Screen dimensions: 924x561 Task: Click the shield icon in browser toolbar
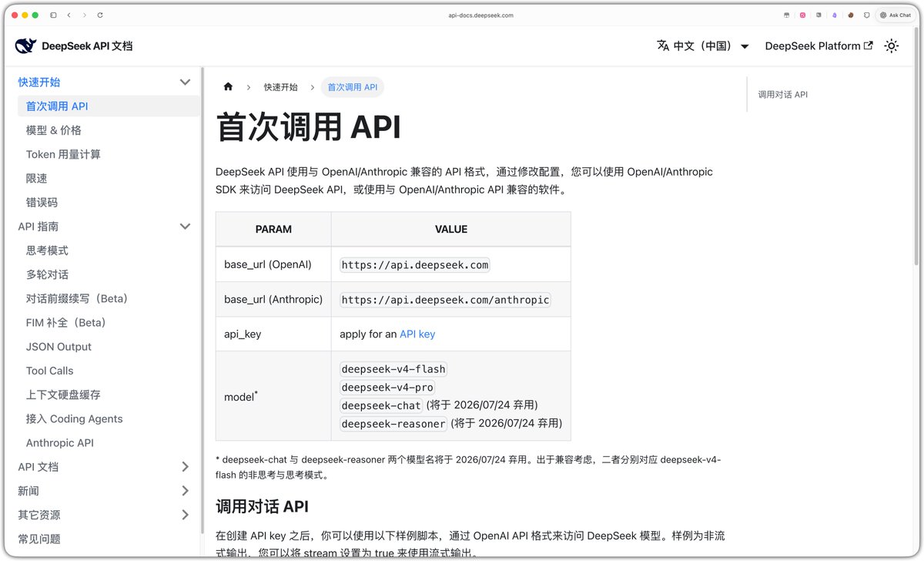tap(866, 15)
